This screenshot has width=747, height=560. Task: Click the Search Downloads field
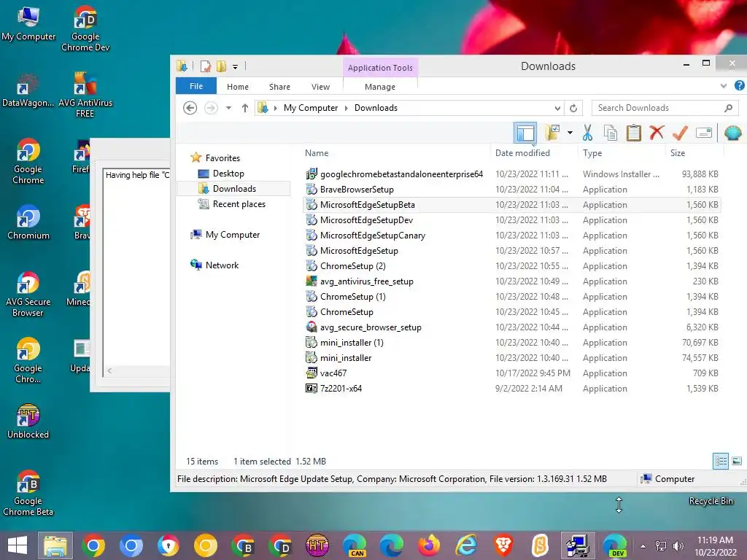(x=665, y=108)
